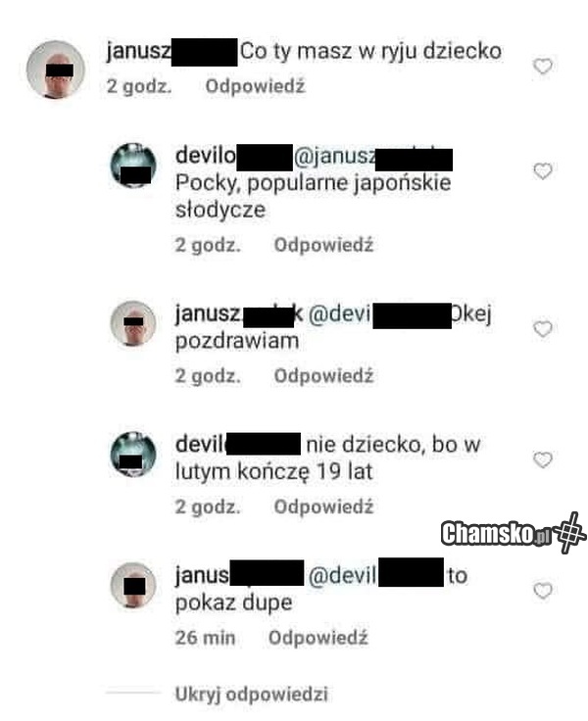The width and height of the screenshot is (588, 721).
Task: Tap heart on the 'Pocky, popularne japońskie słodycze' reply
Action: point(543,171)
